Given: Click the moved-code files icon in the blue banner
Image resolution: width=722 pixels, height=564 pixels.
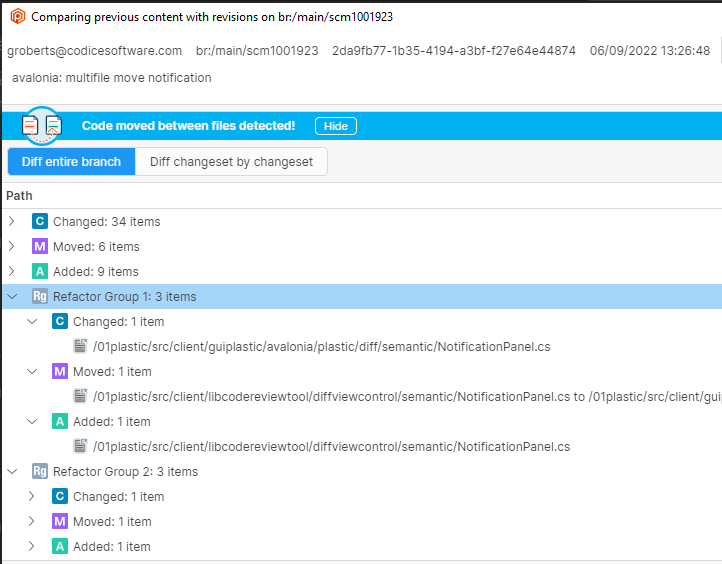Looking at the screenshot, I should [42, 126].
